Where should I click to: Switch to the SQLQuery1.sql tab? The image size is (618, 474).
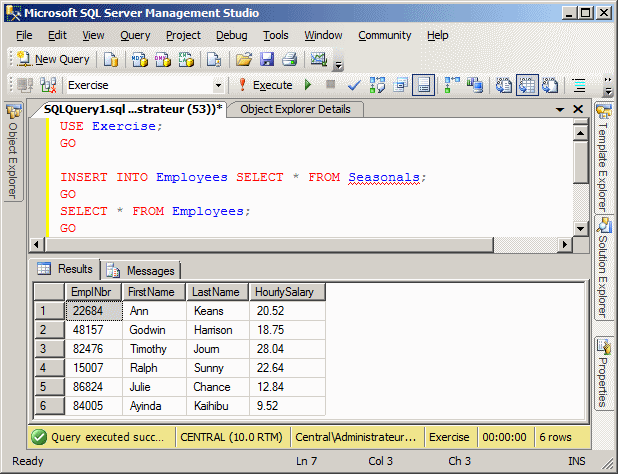pos(133,109)
